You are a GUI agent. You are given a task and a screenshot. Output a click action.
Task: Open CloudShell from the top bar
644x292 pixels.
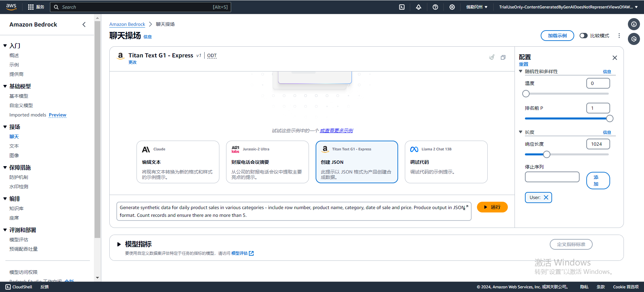click(402, 7)
